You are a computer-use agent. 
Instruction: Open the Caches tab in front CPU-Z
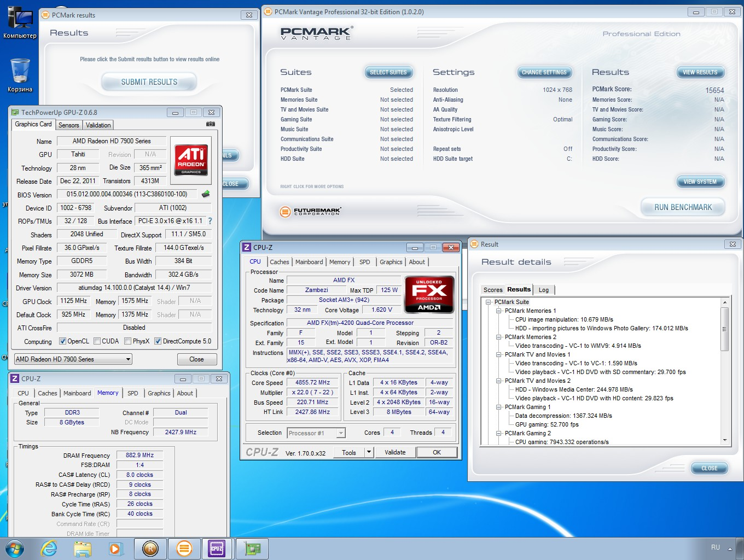[280, 262]
